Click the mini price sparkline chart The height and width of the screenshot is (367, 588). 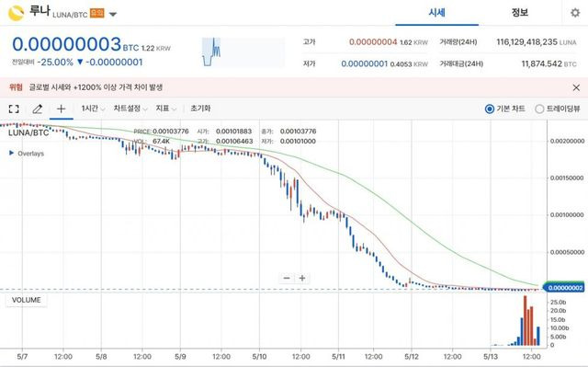(243, 52)
